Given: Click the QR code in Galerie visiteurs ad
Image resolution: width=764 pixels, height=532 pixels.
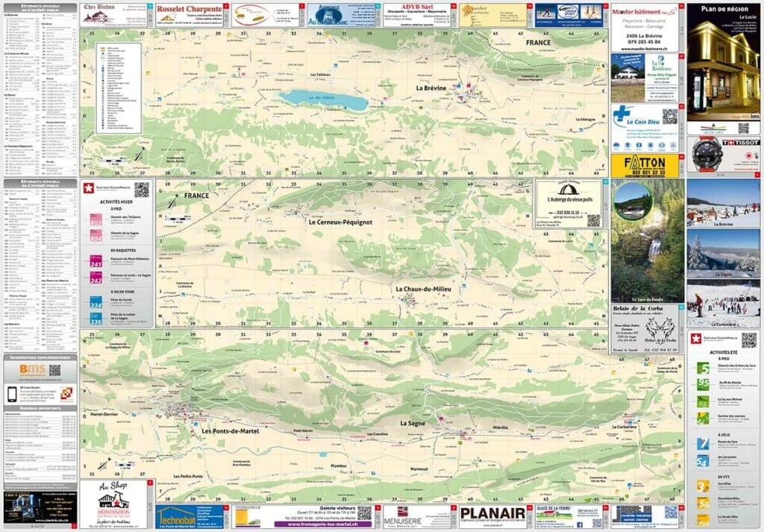Looking at the screenshot, I should coord(364,513).
